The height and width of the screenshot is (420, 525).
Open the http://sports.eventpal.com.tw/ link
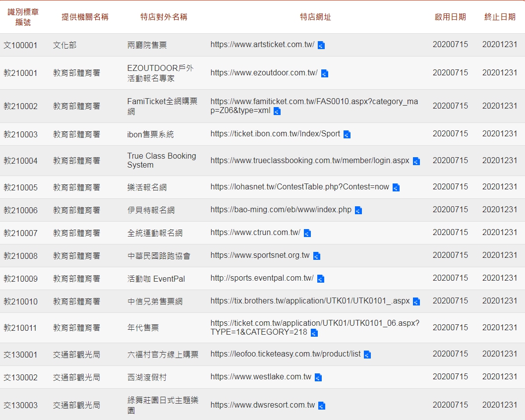click(262, 278)
